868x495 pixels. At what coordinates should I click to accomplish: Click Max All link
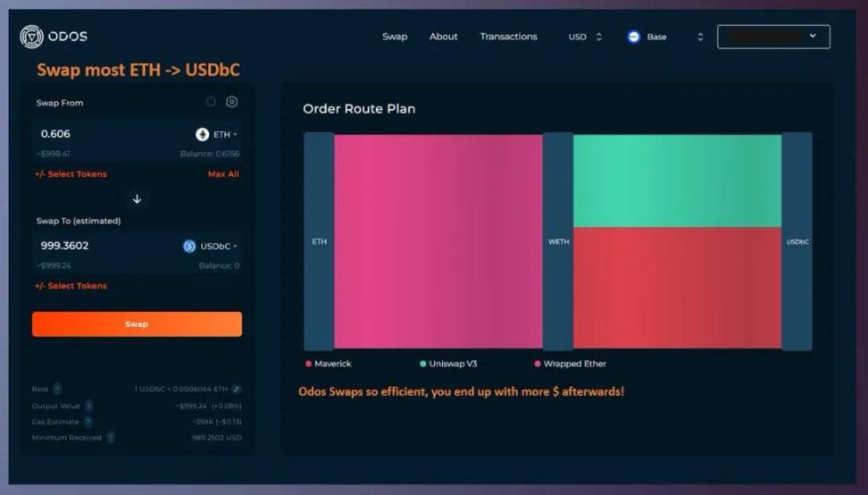[223, 174]
